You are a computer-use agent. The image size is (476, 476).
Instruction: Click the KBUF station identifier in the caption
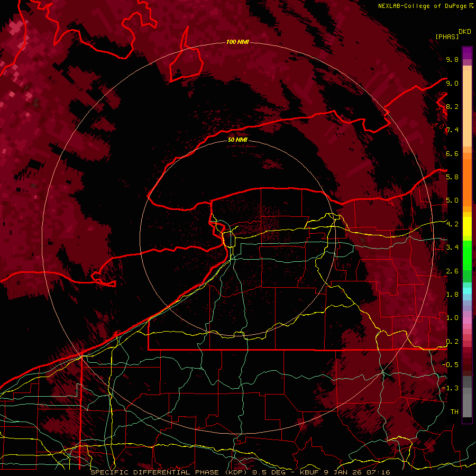[309, 472]
